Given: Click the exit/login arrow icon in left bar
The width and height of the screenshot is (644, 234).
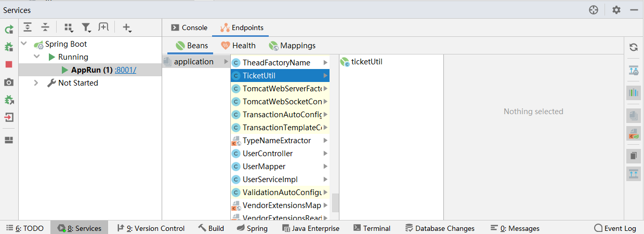Looking at the screenshot, I should pyautogui.click(x=9, y=117).
